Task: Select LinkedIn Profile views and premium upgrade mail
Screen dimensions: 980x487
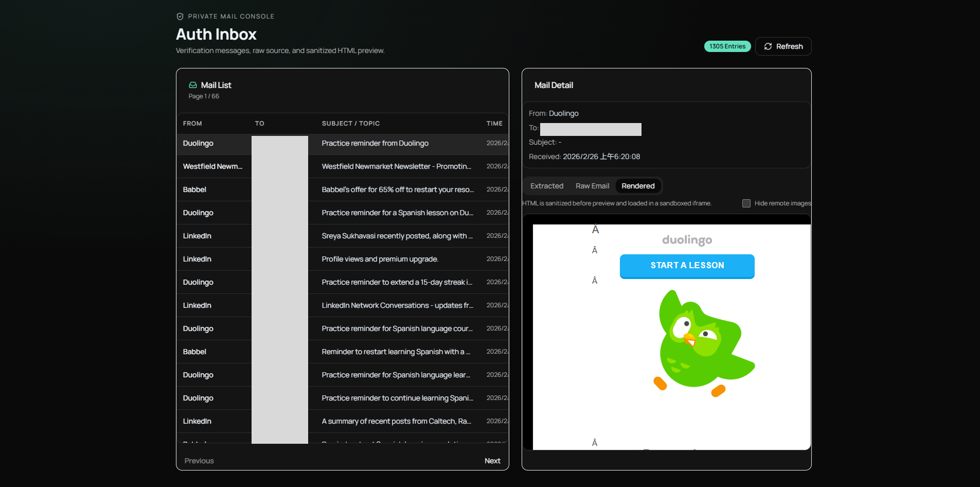Action: tap(343, 259)
